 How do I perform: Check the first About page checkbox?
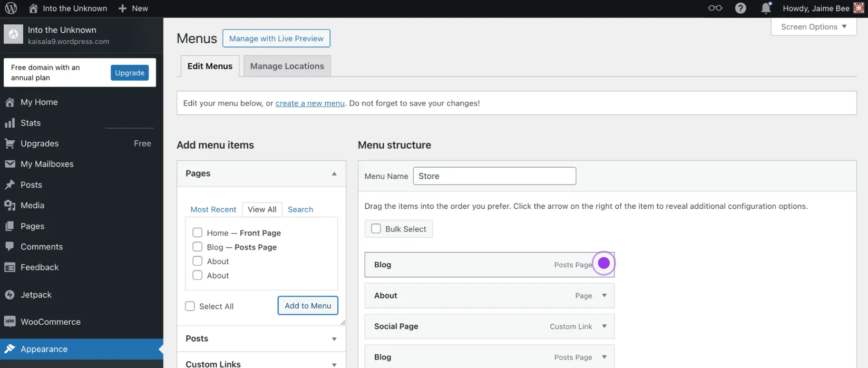click(198, 261)
